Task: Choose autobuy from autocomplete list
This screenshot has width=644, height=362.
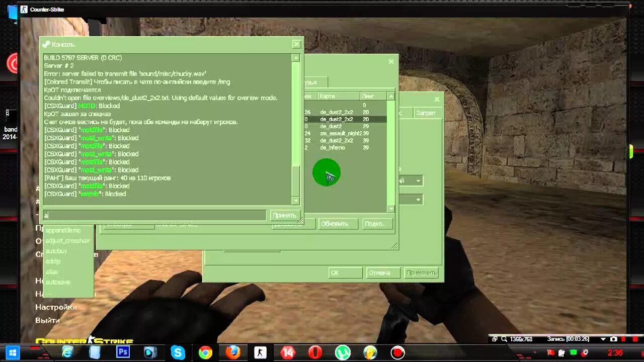Action: pyautogui.click(x=56, y=251)
